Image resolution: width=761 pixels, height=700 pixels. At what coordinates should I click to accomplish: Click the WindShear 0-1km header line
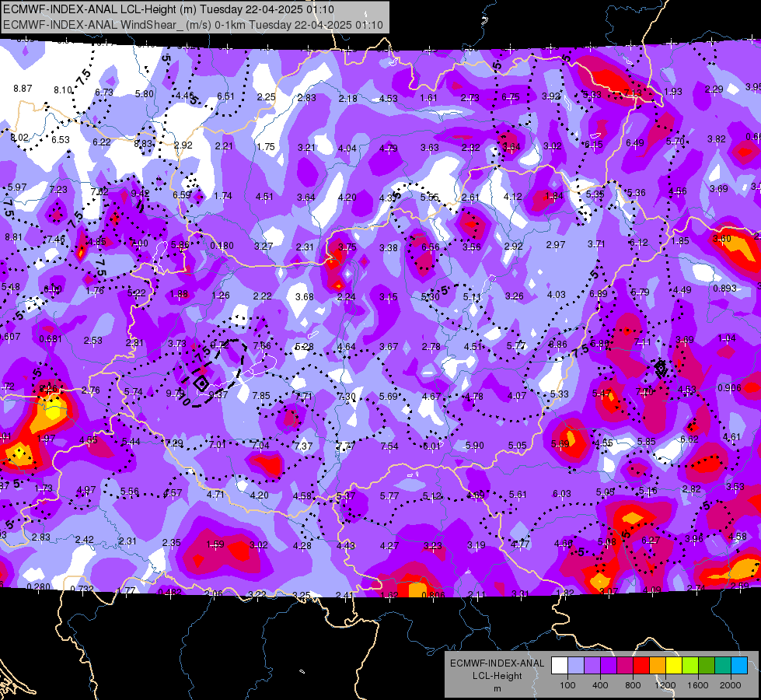[193, 25]
